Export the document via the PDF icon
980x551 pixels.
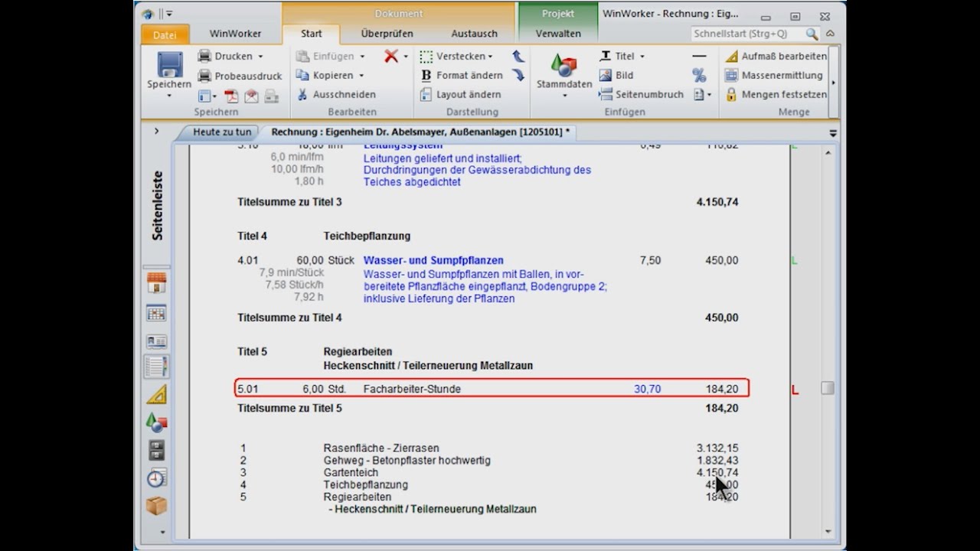[230, 96]
